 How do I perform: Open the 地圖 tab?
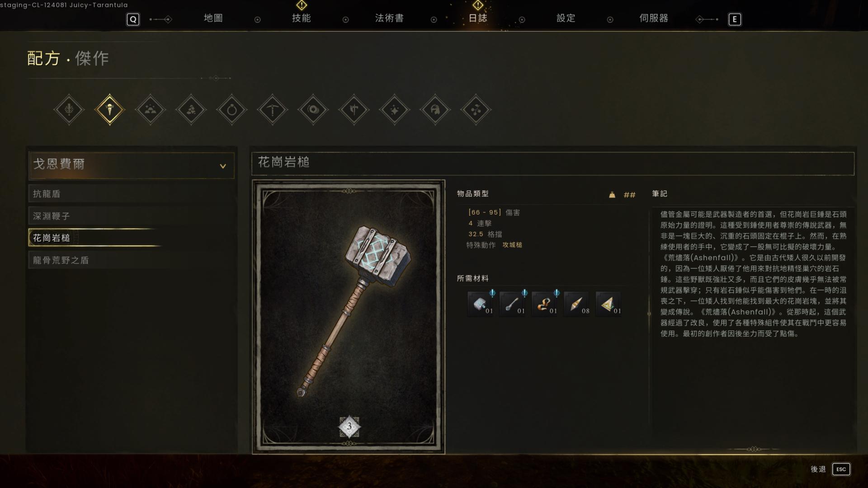[213, 18]
